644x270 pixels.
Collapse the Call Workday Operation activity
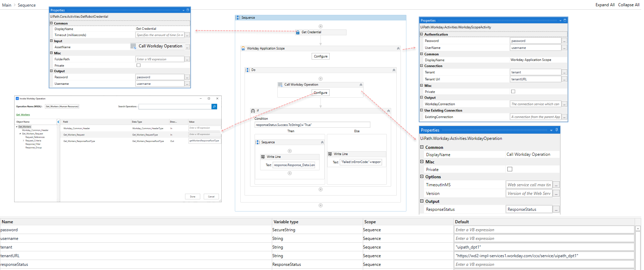coord(361,84)
